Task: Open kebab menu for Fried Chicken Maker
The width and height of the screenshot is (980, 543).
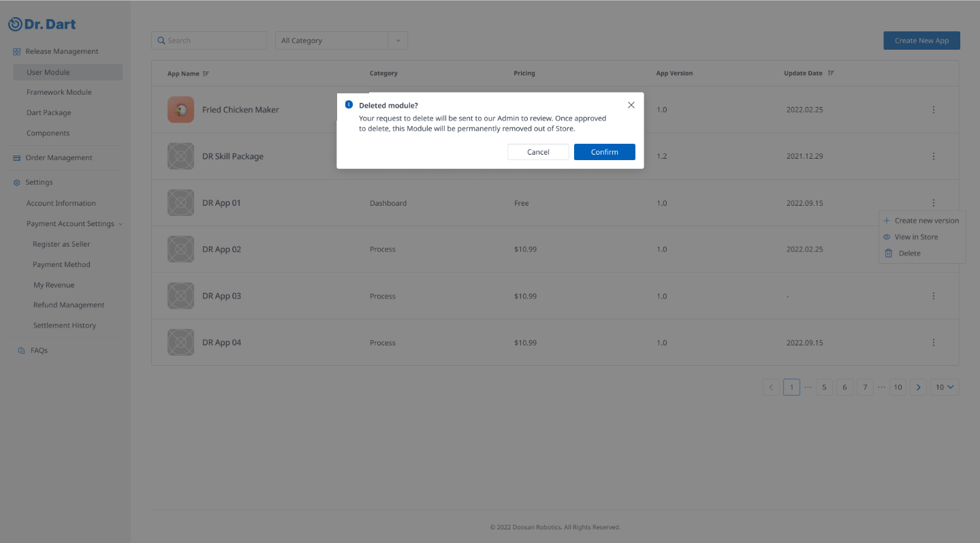Action: 933,110
